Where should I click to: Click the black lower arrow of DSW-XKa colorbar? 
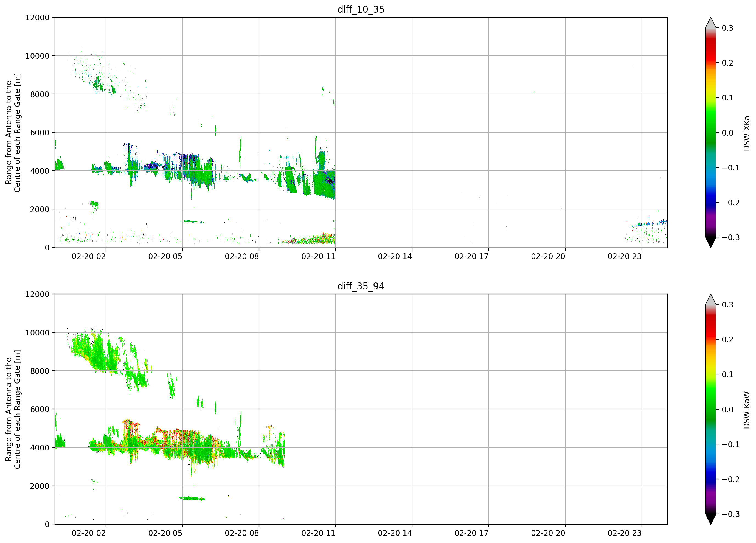[711, 242]
